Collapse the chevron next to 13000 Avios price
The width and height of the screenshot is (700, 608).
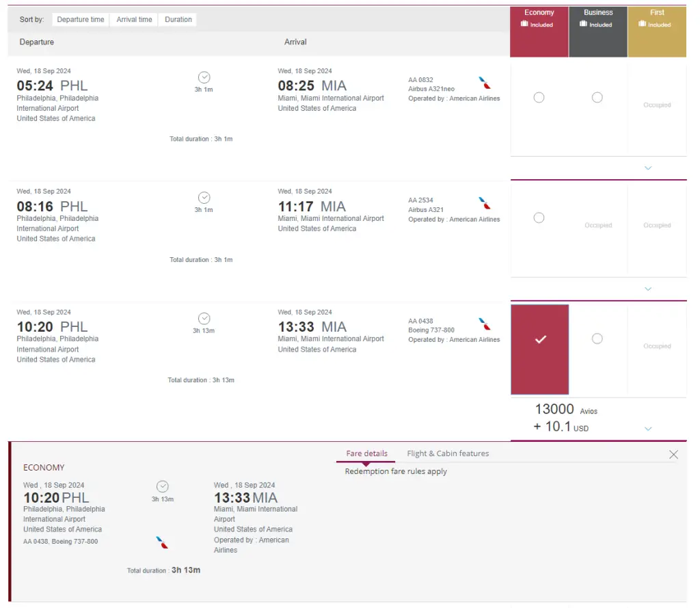tap(648, 429)
